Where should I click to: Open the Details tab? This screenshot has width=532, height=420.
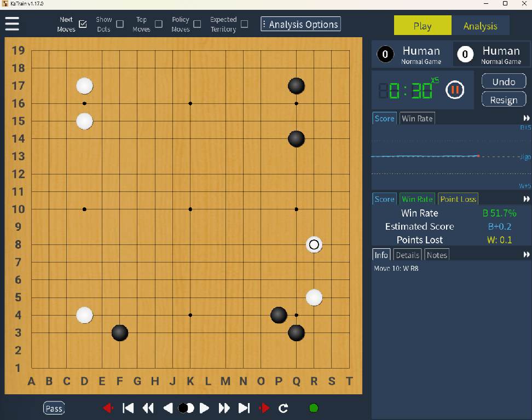tap(407, 255)
